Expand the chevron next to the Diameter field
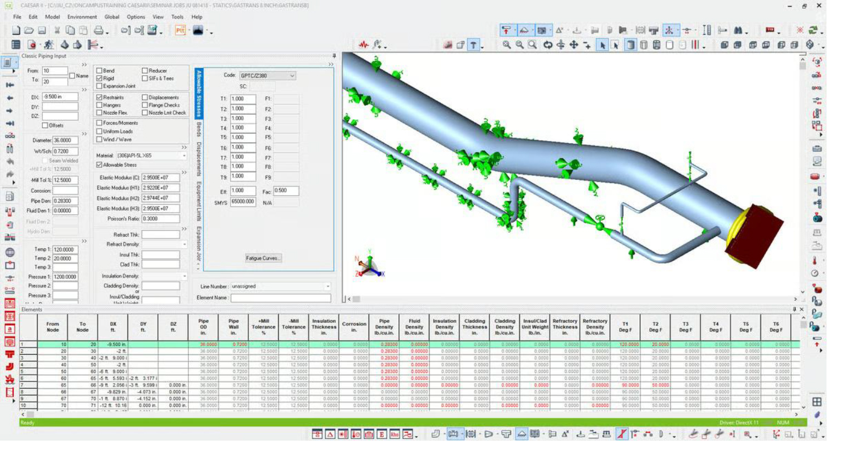 pos(85,134)
